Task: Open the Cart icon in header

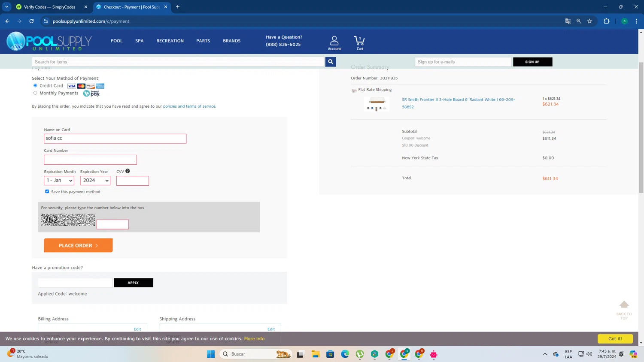Action: [x=359, y=42]
